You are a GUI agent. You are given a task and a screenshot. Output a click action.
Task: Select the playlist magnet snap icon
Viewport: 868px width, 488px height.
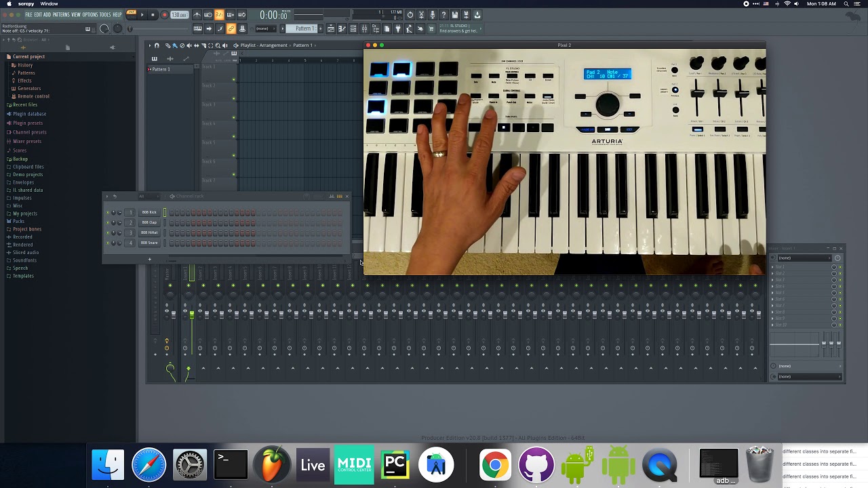(x=157, y=45)
